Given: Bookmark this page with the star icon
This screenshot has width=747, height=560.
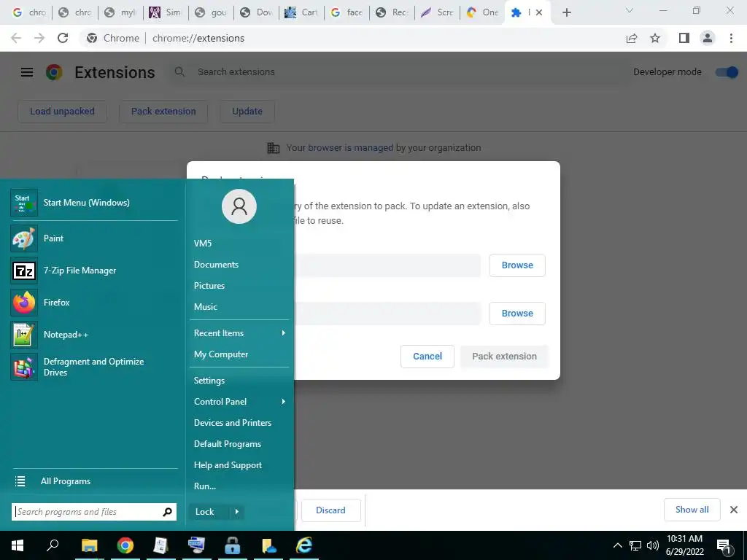Looking at the screenshot, I should point(655,38).
